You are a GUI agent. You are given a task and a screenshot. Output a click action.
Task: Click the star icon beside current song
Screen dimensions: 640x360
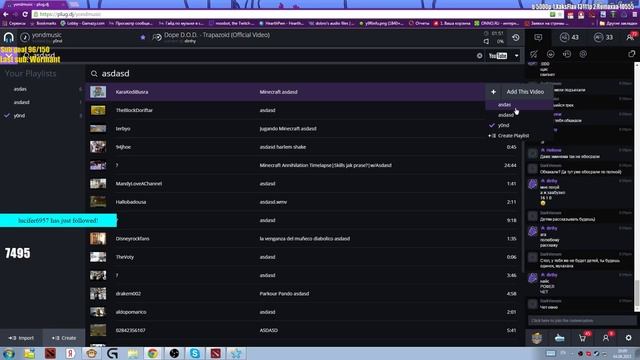point(142,37)
